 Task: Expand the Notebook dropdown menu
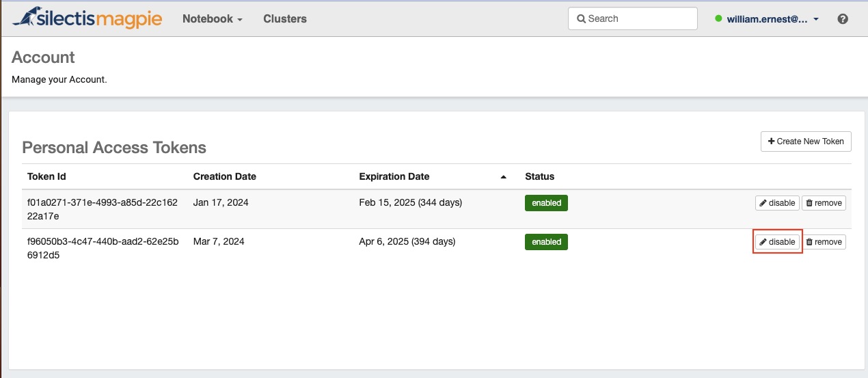point(213,19)
